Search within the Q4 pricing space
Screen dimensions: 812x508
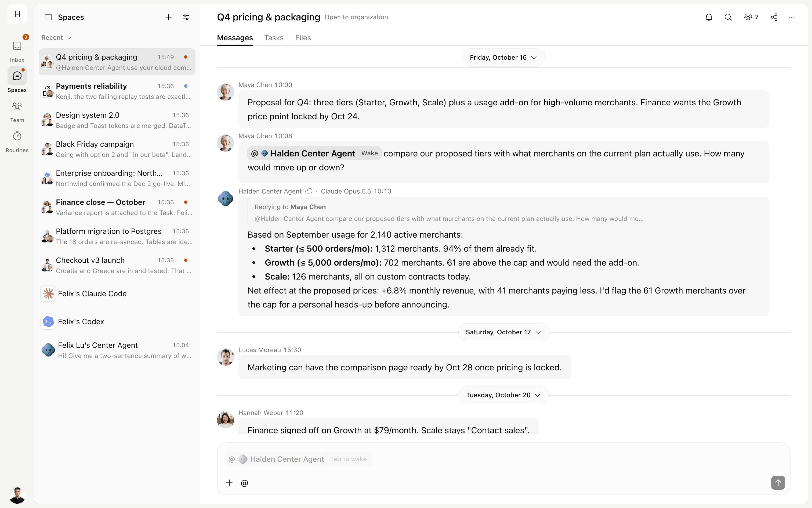(728, 17)
